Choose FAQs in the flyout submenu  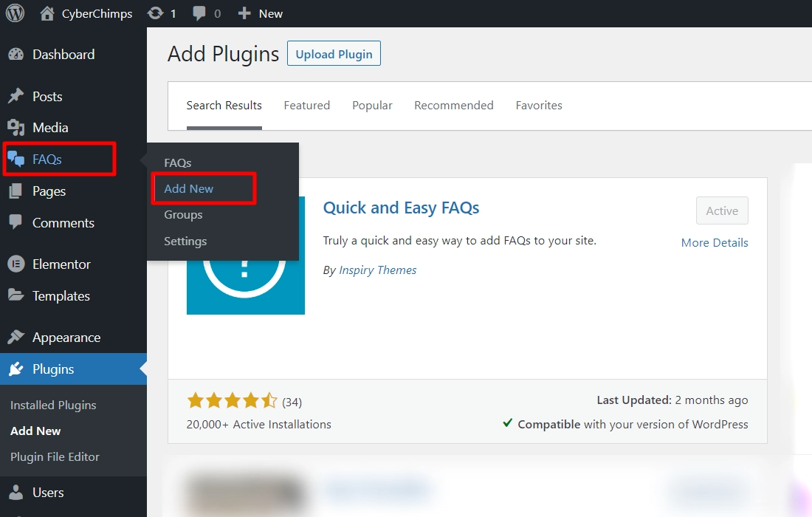[x=178, y=162]
